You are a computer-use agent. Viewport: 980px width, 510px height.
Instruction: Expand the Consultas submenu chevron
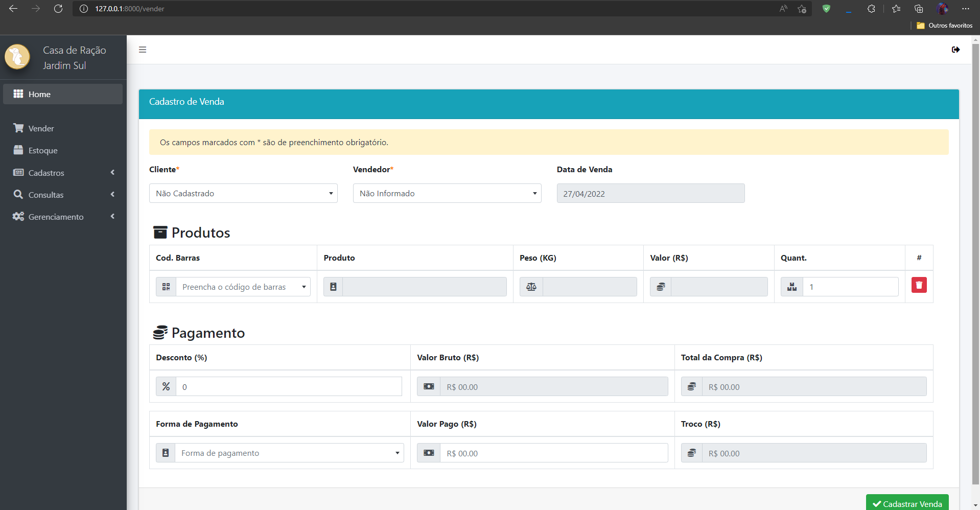(112, 194)
